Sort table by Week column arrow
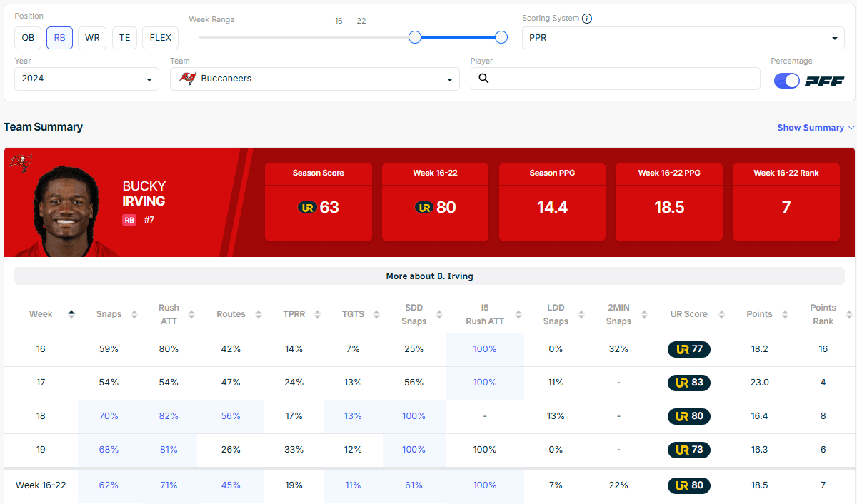Image resolution: width=857 pixels, height=504 pixels. click(x=71, y=314)
